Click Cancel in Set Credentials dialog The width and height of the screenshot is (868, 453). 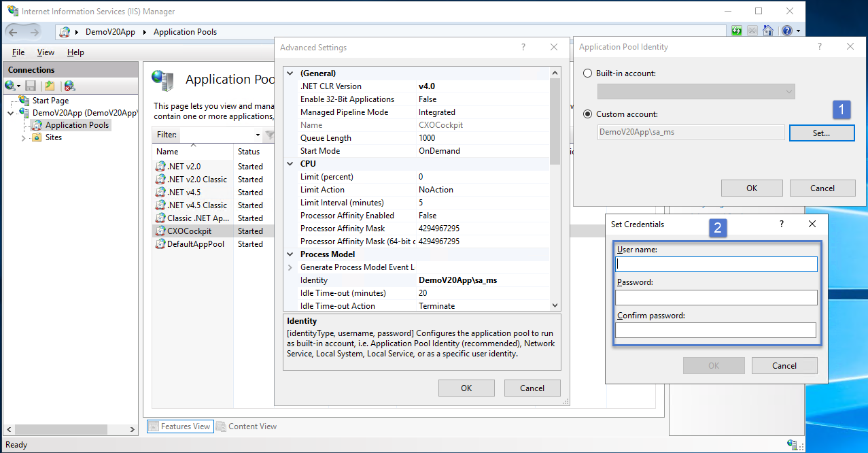pos(784,366)
